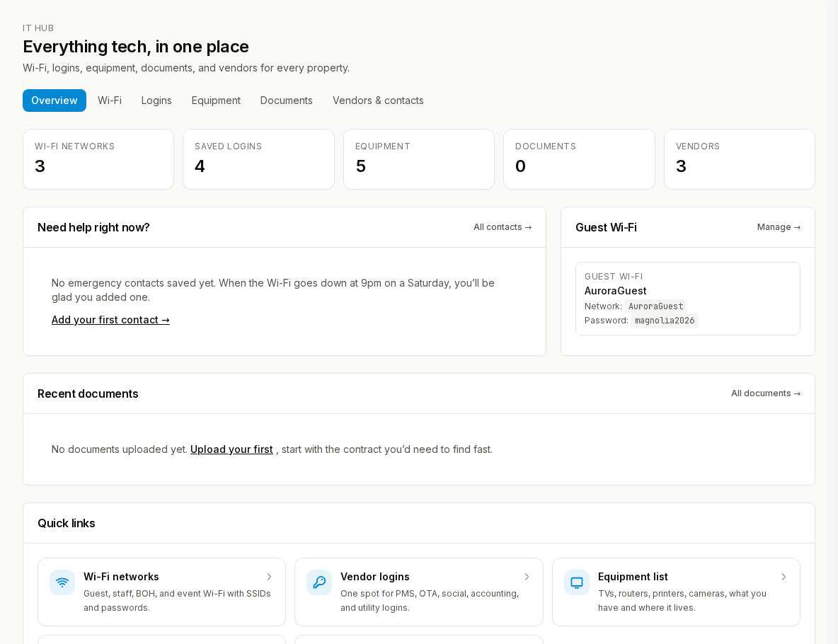838x644 pixels.
Task: Click the chevron on Equipment list card
Action: point(784,577)
